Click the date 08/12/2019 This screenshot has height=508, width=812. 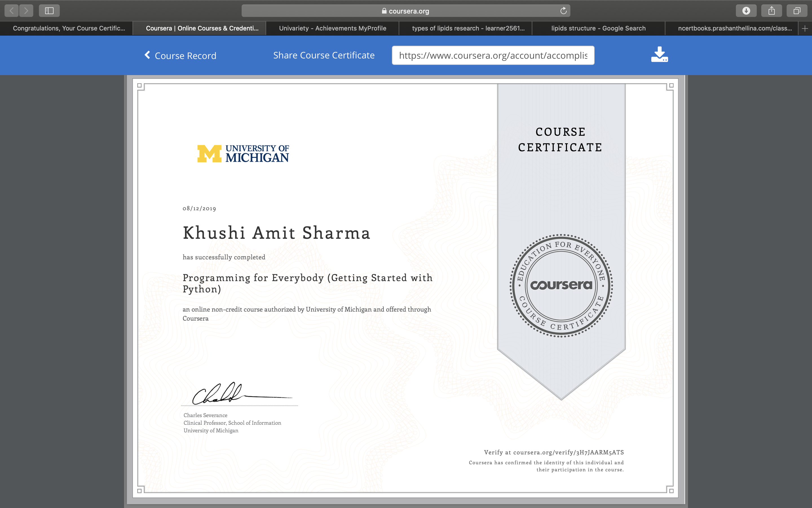(199, 208)
